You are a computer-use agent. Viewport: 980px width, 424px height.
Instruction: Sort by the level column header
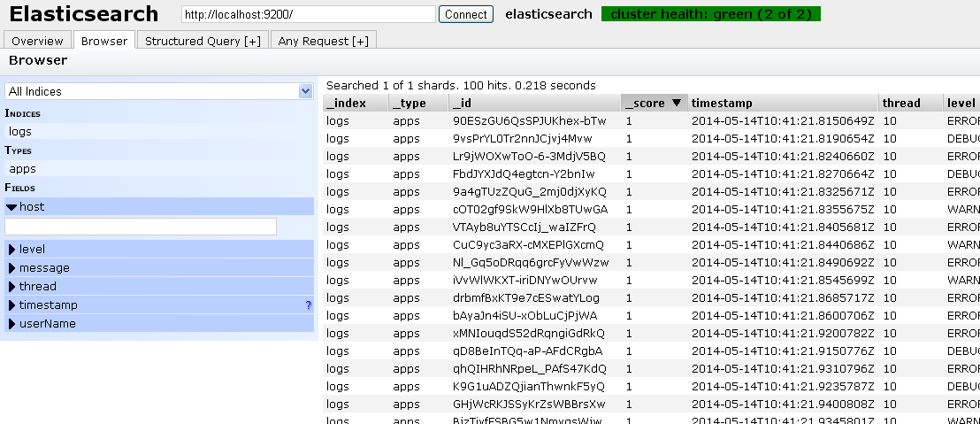[x=961, y=104]
